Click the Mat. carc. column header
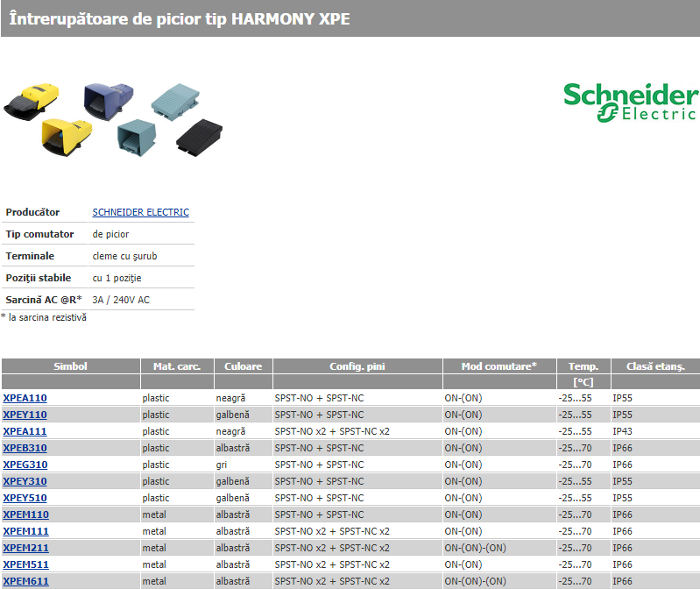Screen dimensions: 700x589 [177, 366]
